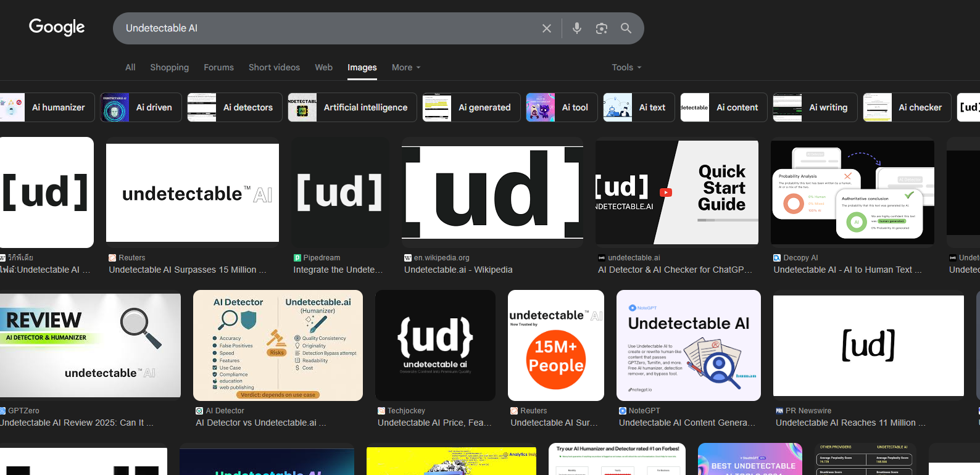Open the yellow Analytics Insight thumbnail
The width and height of the screenshot is (980, 475).
451,461
